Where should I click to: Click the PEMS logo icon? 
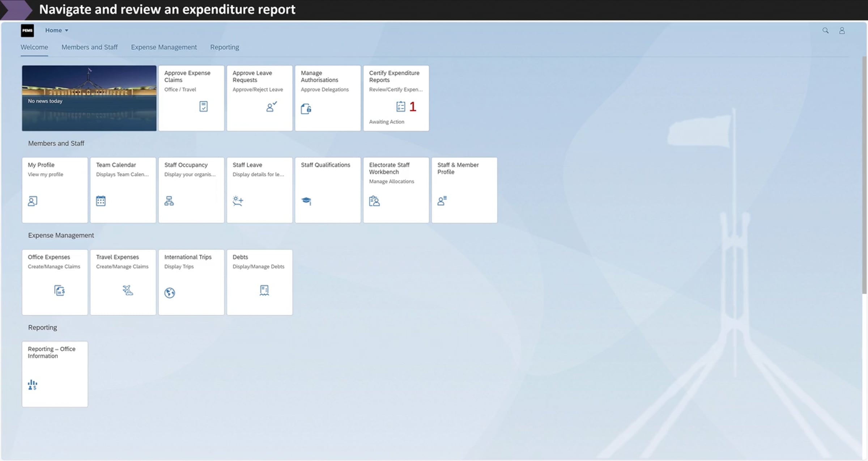(27, 30)
